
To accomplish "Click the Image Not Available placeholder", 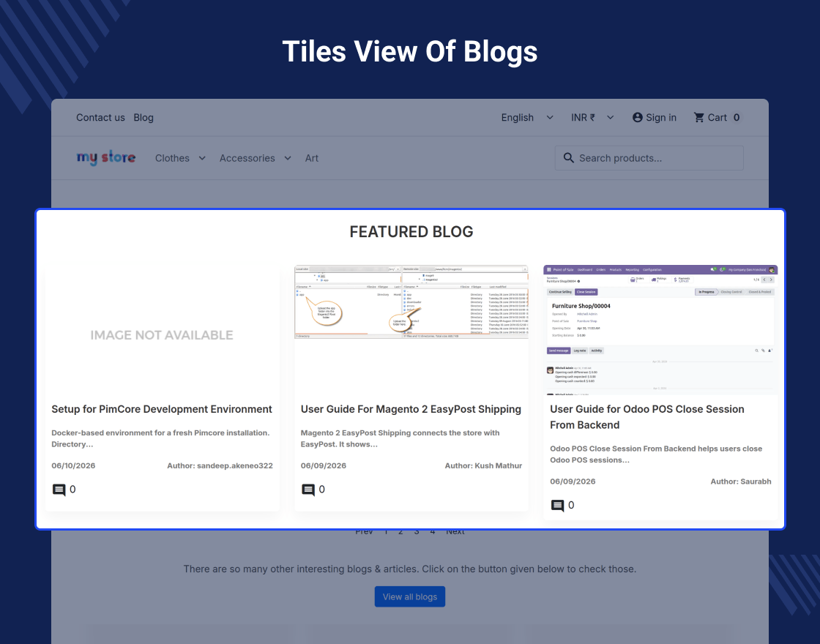I will tap(162, 335).
